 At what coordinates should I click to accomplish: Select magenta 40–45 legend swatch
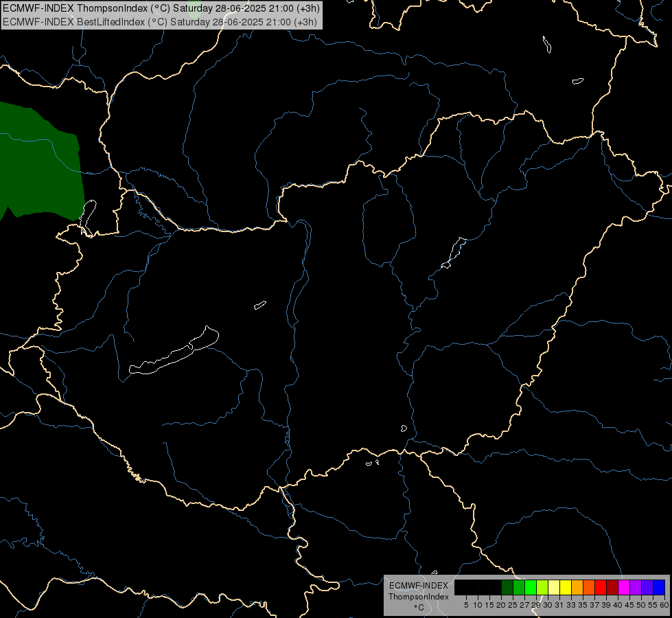(624, 588)
